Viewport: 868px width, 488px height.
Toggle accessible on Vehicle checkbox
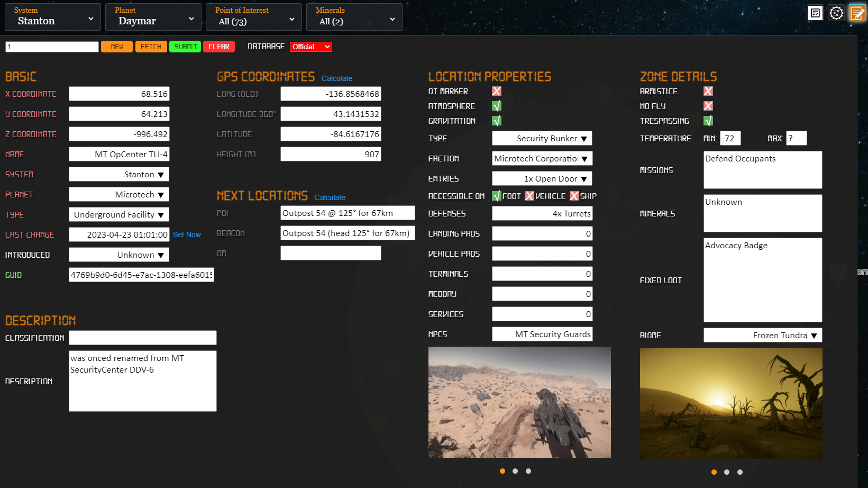pos(529,196)
